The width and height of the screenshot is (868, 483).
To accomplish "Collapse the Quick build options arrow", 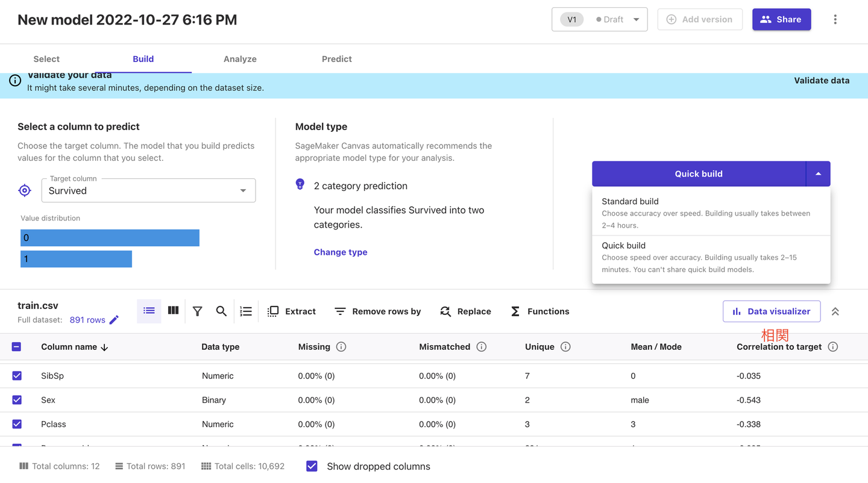I will click(x=818, y=174).
